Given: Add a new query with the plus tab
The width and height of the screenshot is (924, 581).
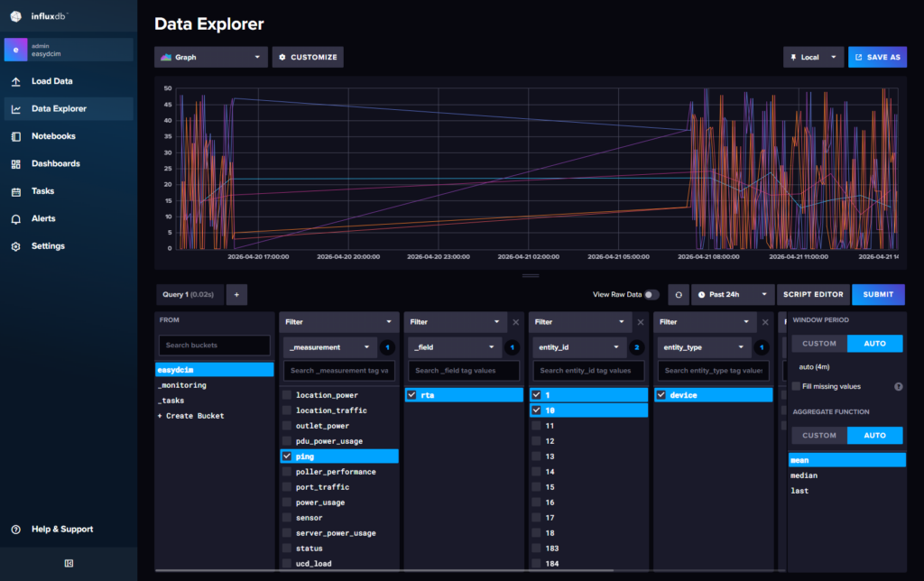Looking at the screenshot, I should coord(236,294).
